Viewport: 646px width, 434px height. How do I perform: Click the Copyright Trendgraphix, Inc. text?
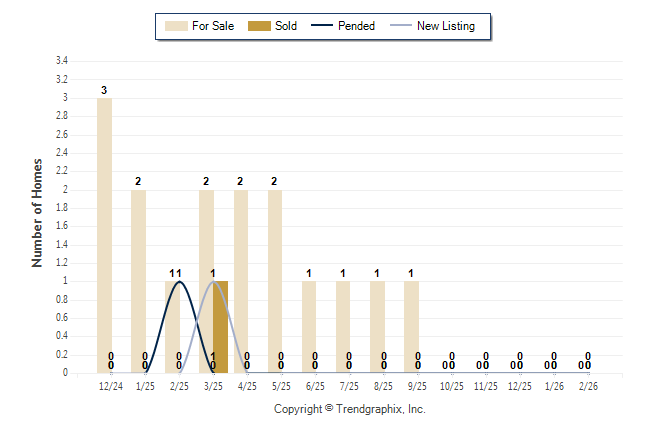tap(350, 409)
